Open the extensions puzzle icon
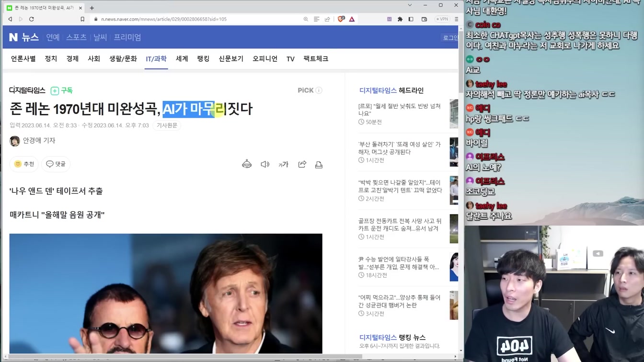This screenshot has height=362, width=644. (x=400, y=19)
